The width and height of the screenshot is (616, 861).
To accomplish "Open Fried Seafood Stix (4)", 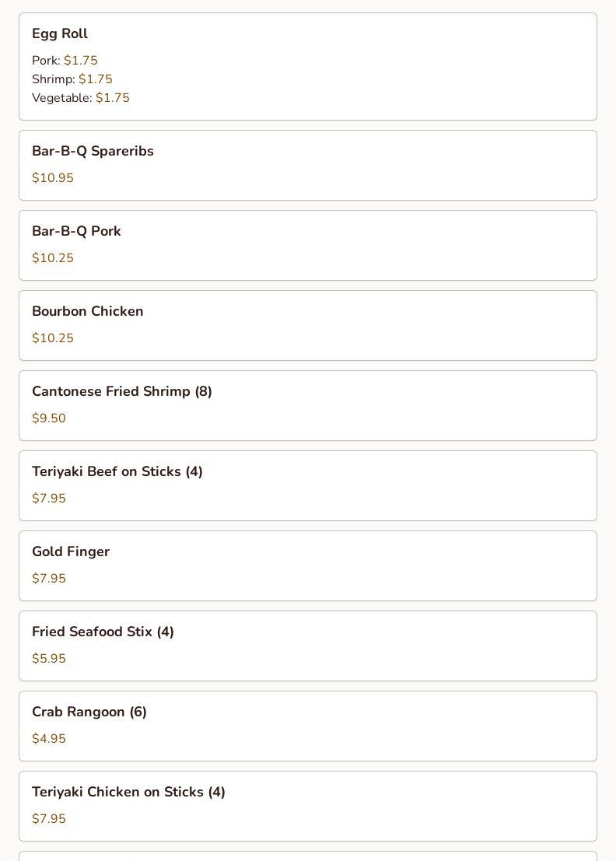I will [x=103, y=632].
